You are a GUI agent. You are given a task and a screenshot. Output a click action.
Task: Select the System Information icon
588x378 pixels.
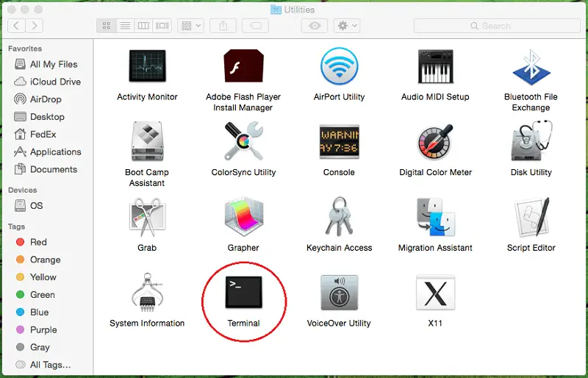(x=147, y=293)
